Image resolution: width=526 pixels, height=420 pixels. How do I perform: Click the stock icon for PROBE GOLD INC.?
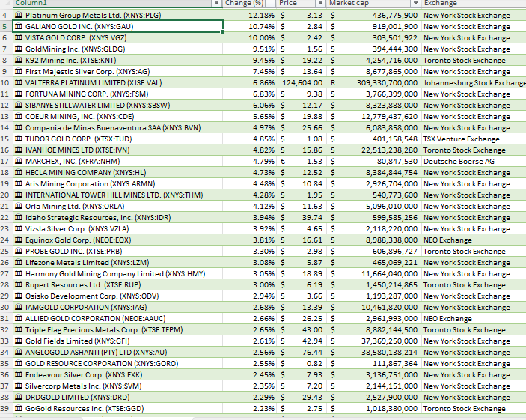[x=19, y=251]
